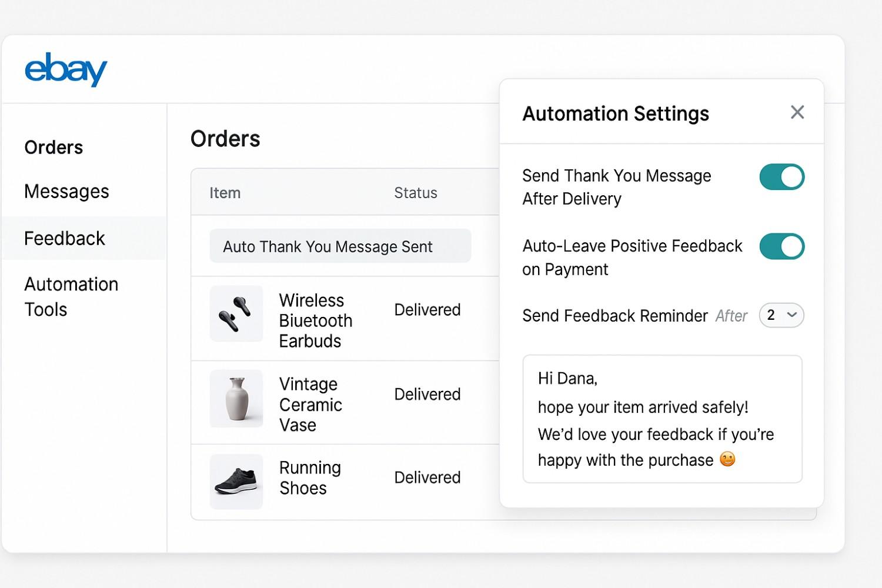Click the Wireless Bluetooth Earbuds product image
Viewport: 882px width, 588px height.
click(236, 313)
